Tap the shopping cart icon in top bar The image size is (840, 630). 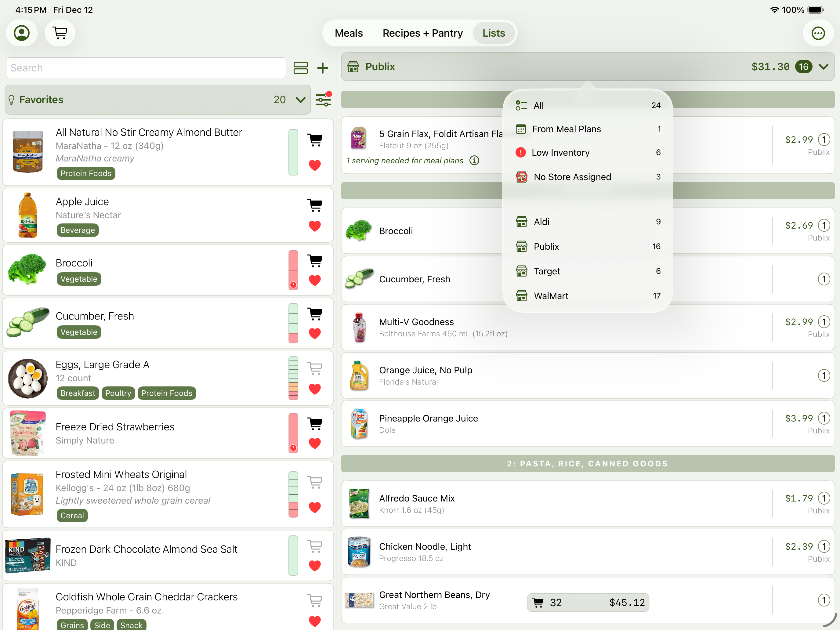60,33
